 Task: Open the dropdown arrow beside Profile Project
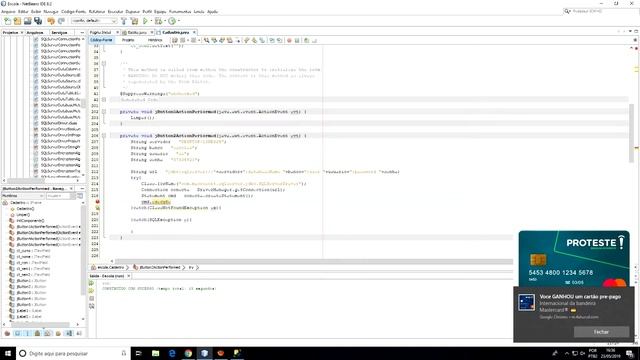(x=178, y=21)
